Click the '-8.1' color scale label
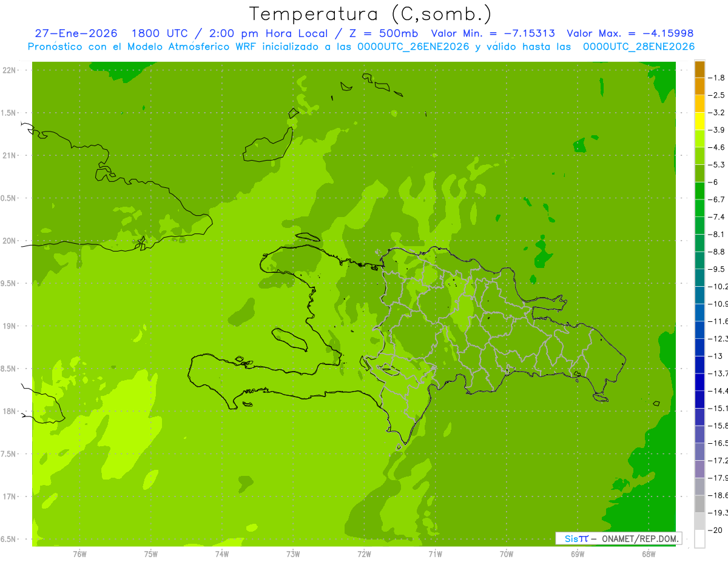Viewport: 728px width, 562px height. coord(717,234)
